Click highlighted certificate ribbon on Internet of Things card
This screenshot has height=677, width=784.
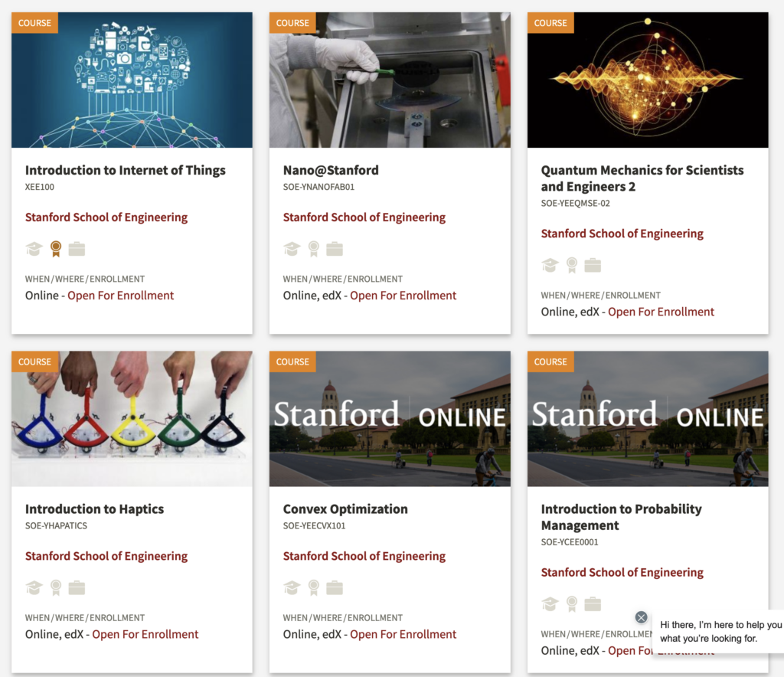(55, 249)
